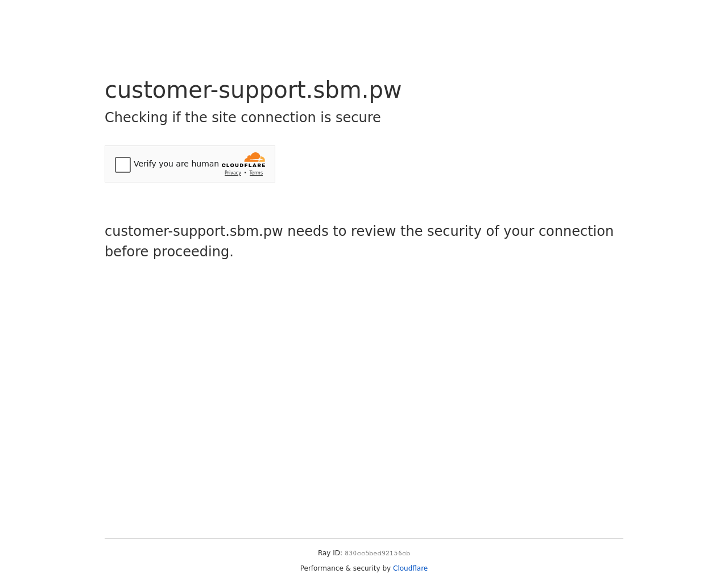The width and height of the screenshot is (728, 582).
Task: Check the Verify you are human checkbox
Action: pos(123,165)
